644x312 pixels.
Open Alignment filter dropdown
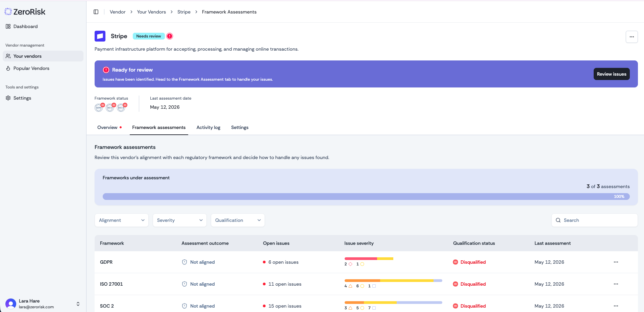(x=122, y=220)
